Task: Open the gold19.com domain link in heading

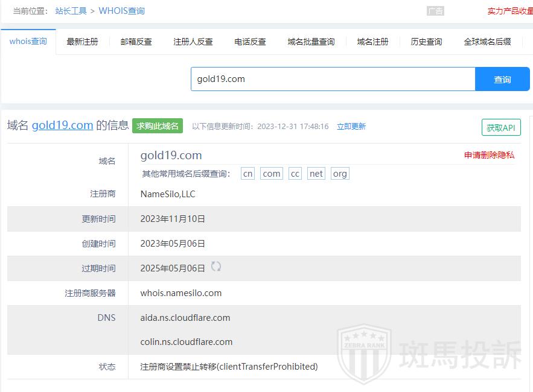Action: (x=62, y=125)
